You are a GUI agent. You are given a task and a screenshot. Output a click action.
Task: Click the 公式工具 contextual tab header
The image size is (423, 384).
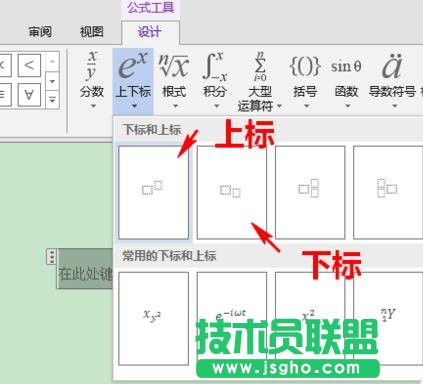[x=151, y=8]
